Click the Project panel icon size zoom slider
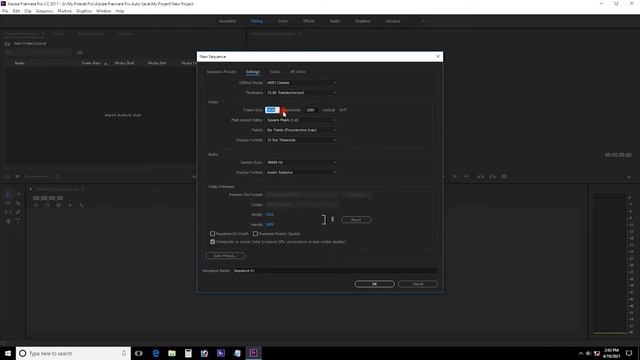640x360 pixels. 37,177
